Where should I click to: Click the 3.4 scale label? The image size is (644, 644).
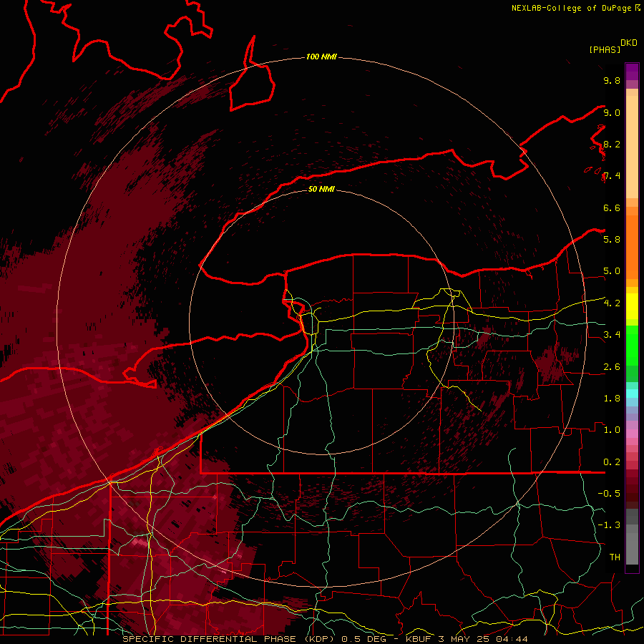point(612,335)
